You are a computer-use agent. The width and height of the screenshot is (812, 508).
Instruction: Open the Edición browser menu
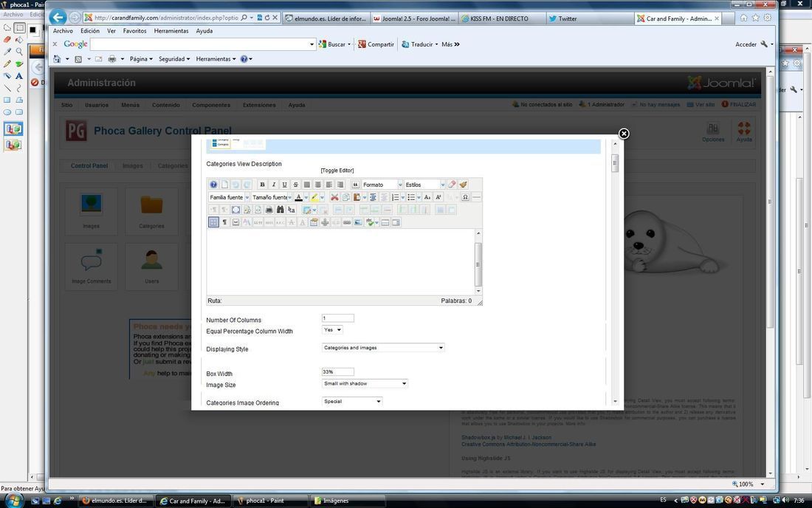click(x=89, y=31)
